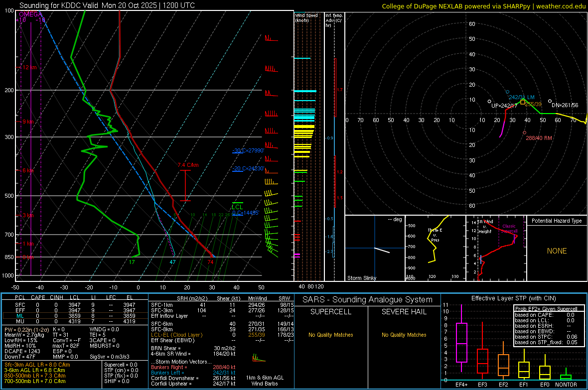Click the -20 C=24230' level label
Screen dimensions: 588x390
point(248,168)
